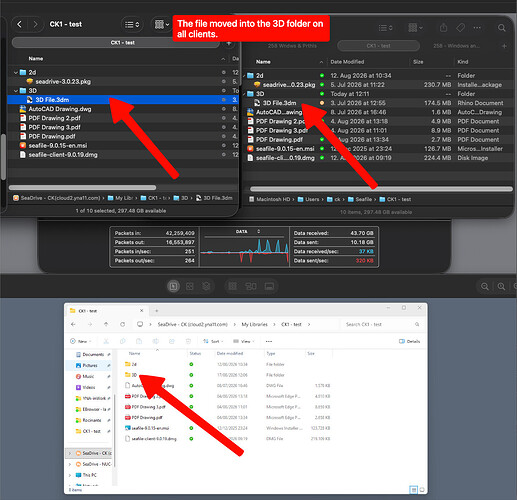Open the View dropdown in Explorer
Viewport: 517px width, 500px height.
point(244,341)
